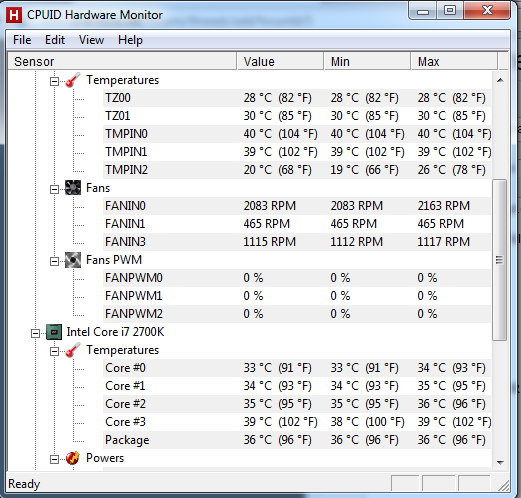
Task: Click the Max column header
Action: 454,61
